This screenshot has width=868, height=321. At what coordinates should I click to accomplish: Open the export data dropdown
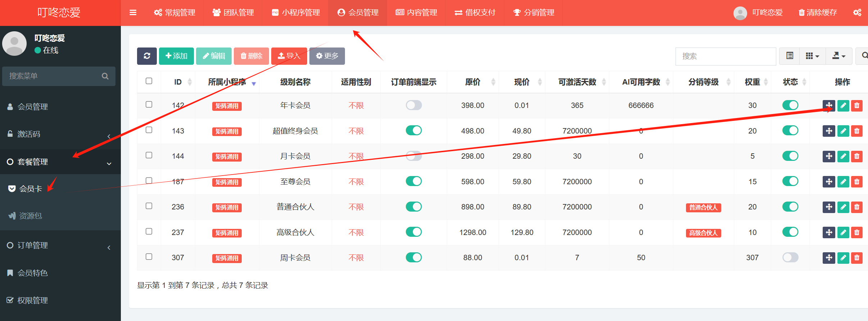pos(839,56)
